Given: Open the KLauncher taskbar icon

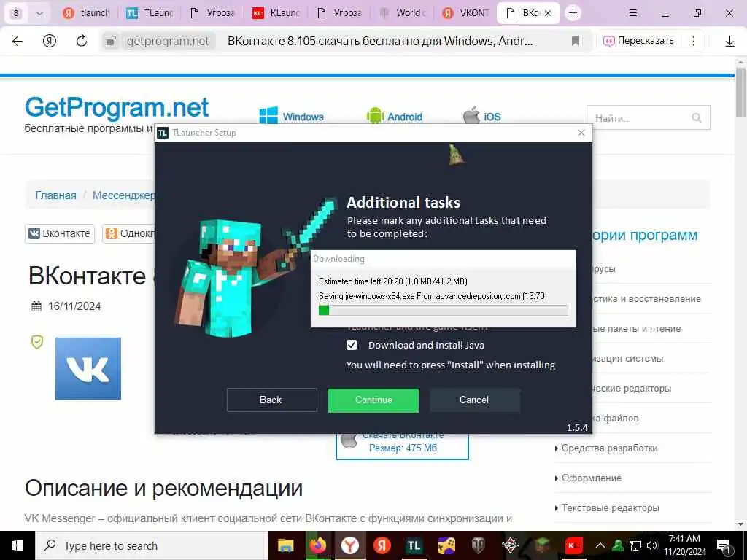Looking at the screenshot, I should coord(573,545).
